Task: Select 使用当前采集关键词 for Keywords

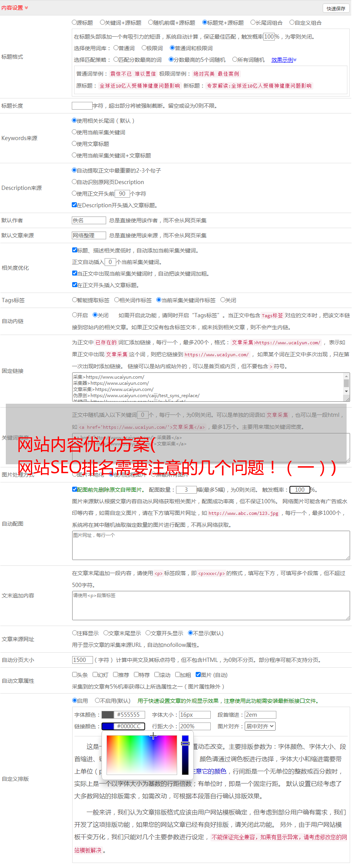Action: click(74, 132)
